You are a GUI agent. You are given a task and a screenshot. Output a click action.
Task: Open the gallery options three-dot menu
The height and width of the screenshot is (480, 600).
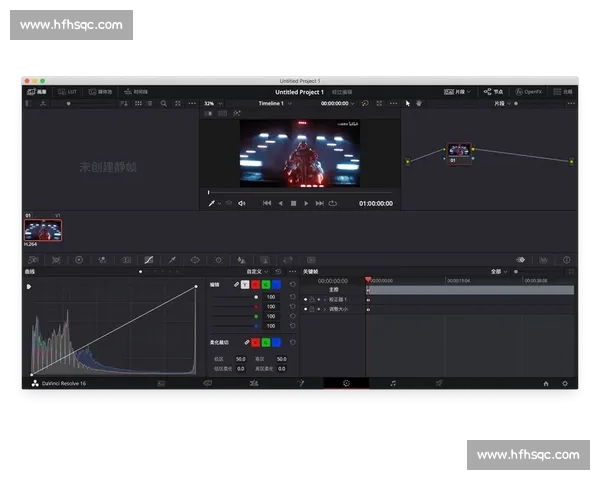click(192, 103)
